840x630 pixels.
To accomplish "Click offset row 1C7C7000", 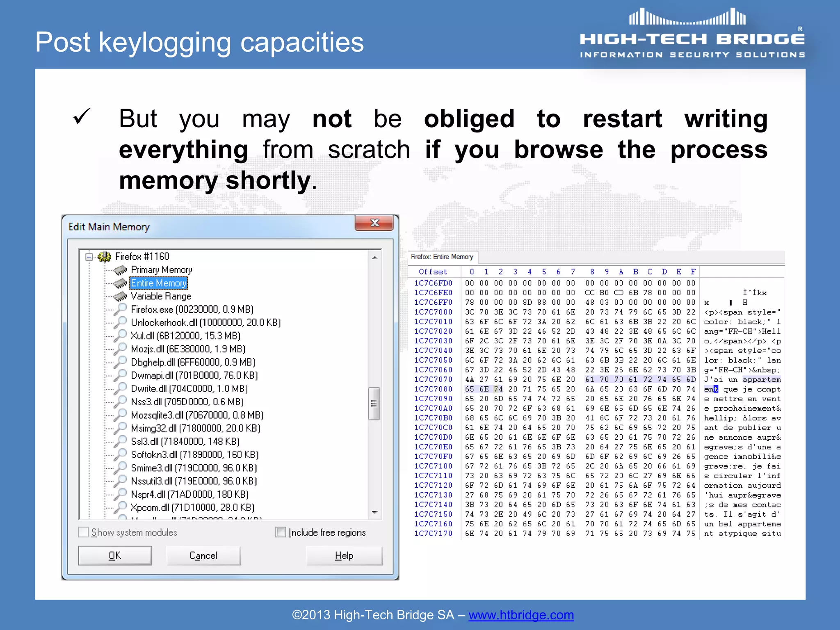I will (x=433, y=312).
